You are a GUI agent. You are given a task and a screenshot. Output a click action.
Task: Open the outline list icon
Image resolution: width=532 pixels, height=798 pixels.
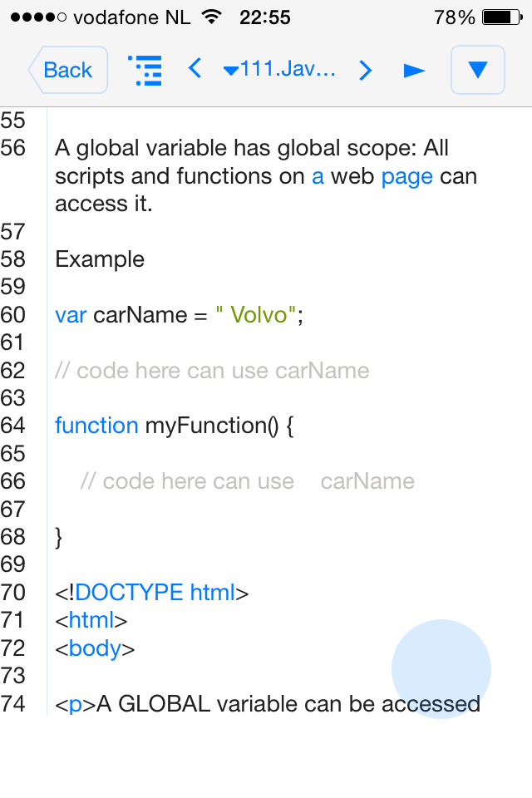[145, 70]
